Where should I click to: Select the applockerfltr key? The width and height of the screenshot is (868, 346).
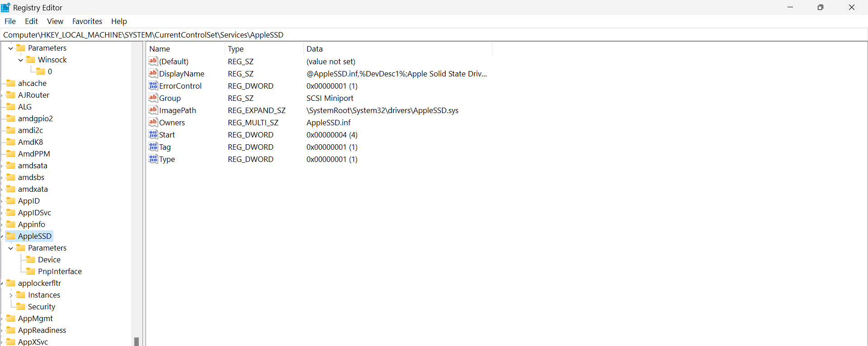(x=39, y=283)
